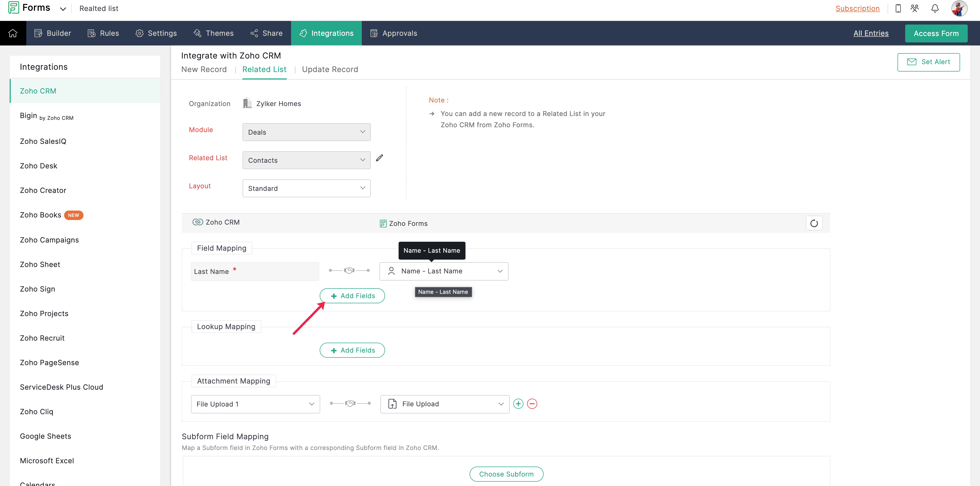
Task: Expand the Module dropdown showing Deals
Action: [x=306, y=132]
